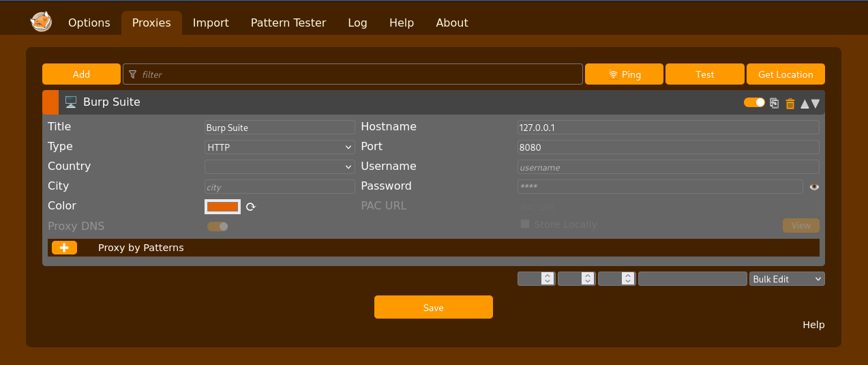Screen dimensions: 868x365
Task: Click the FoxyProxy fox logo
Action: coord(42,22)
